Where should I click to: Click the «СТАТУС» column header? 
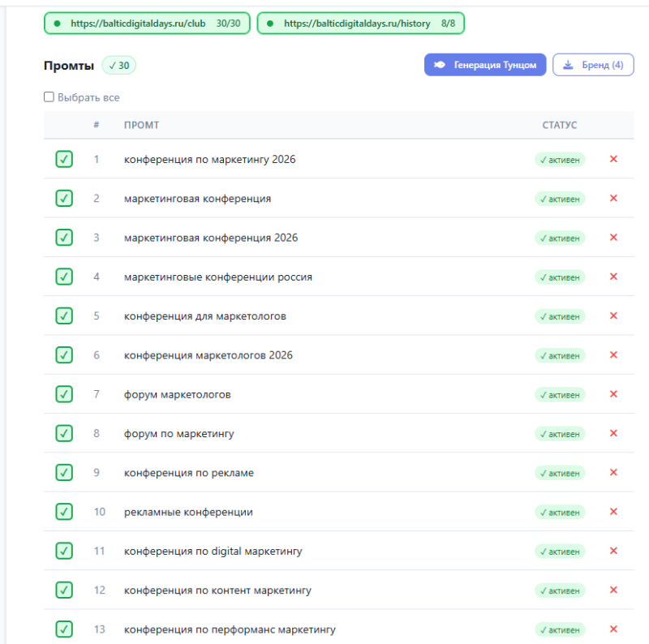(560, 125)
